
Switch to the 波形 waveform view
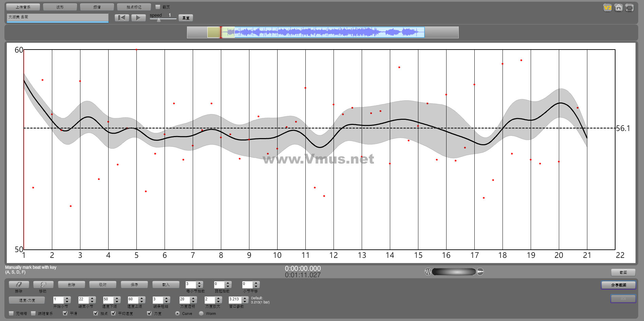pos(60,7)
